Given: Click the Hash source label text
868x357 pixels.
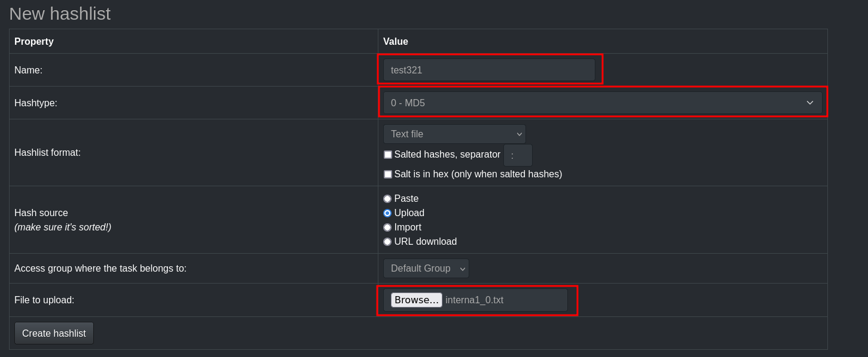Looking at the screenshot, I should click(x=41, y=213).
